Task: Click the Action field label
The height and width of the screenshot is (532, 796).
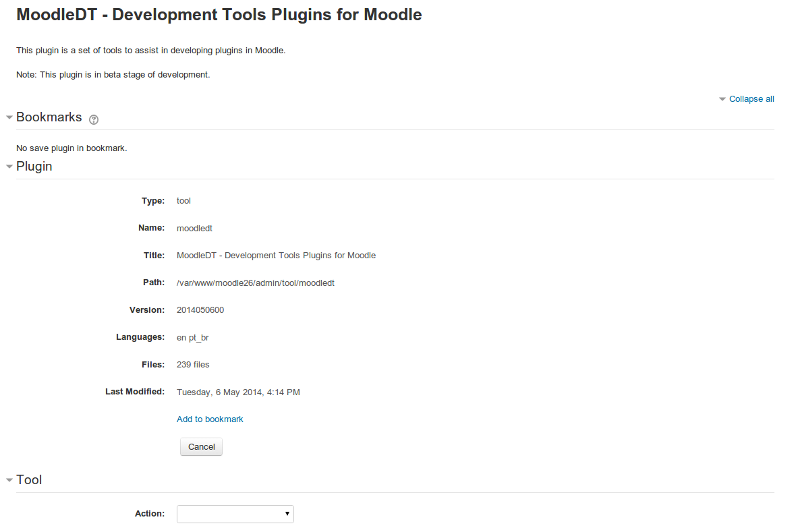Action: [149, 514]
